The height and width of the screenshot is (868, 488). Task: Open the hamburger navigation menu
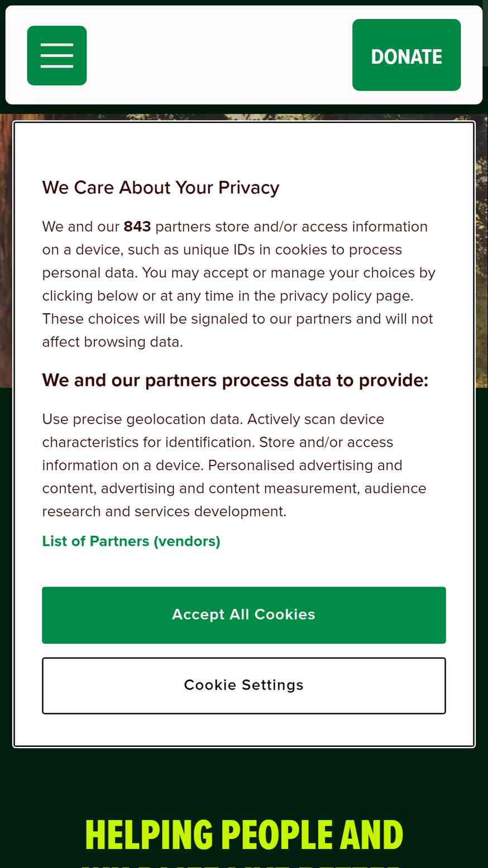(57, 55)
